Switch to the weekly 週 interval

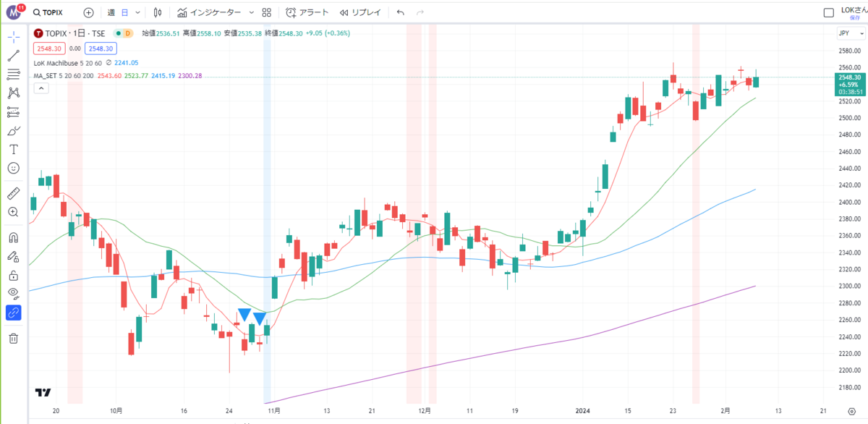coord(111,13)
